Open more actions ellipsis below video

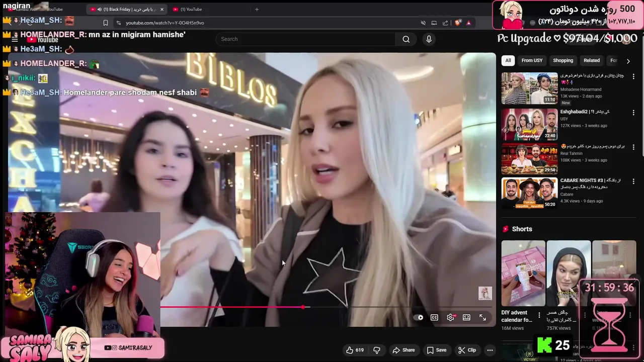[490, 350]
